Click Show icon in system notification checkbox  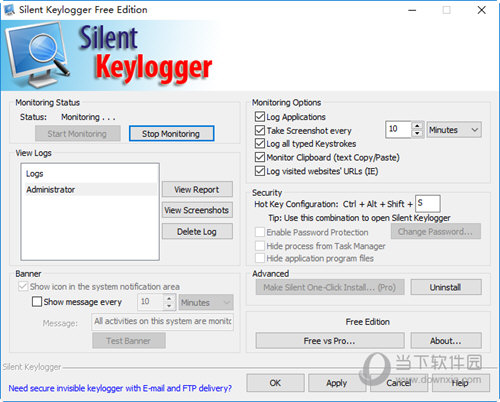pos(23,287)
